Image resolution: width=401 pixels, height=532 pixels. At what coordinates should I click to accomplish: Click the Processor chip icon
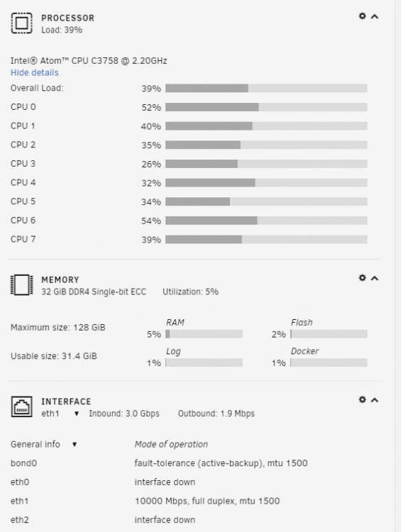pos(22,23)
